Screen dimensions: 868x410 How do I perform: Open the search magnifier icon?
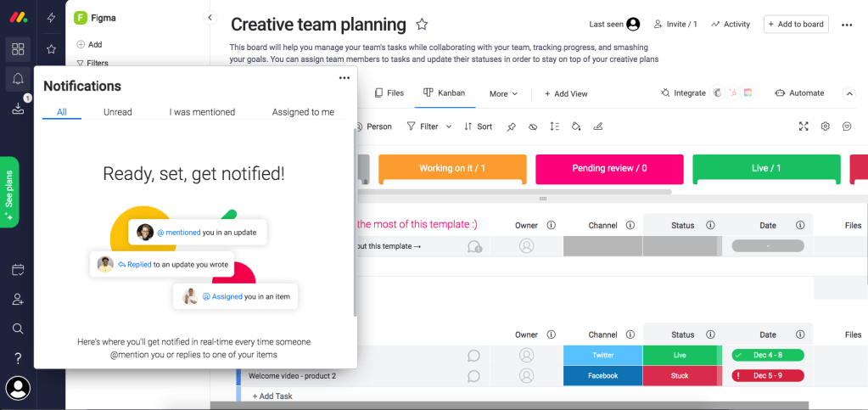(18, 329)
